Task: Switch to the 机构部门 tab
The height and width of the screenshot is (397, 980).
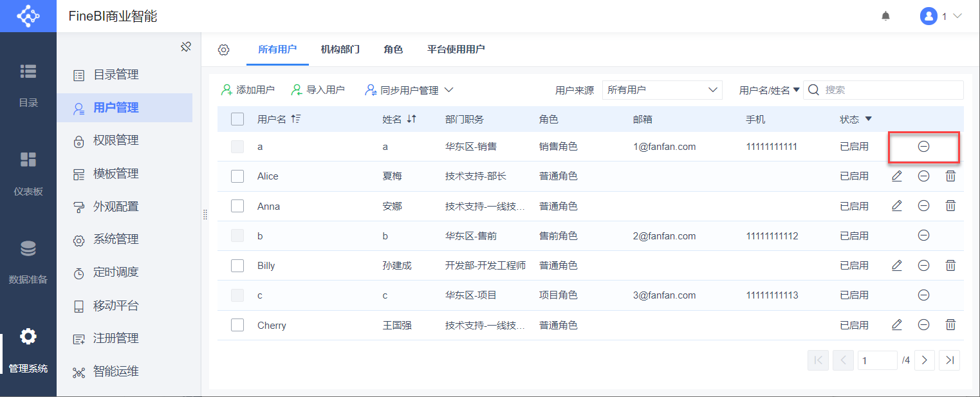Action: pyautogui.click(x=340, y=50)
